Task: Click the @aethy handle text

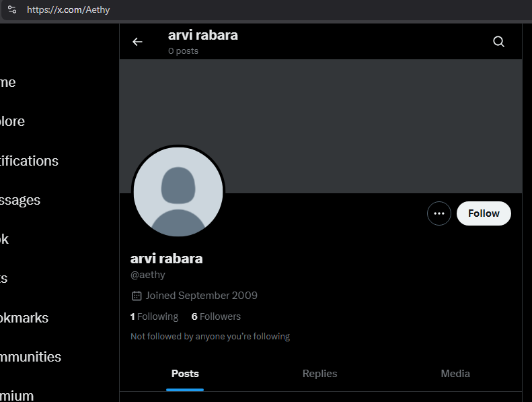Action: click(x=148, y=275)
